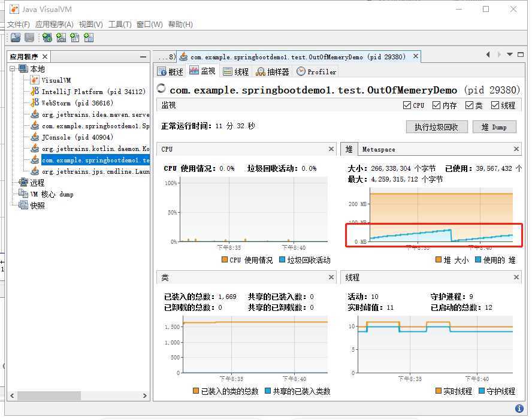Switch to the 抽样器 (Sampler) tab
Screen dimensions: 532x420
tap(273, 71)
